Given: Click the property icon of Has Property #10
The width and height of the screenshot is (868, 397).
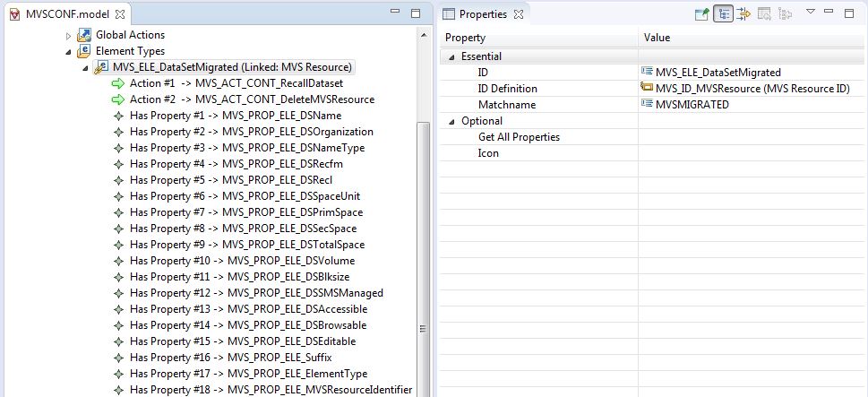Looking at the screenshot, I should pyautogui.click(x=118, y=260).
